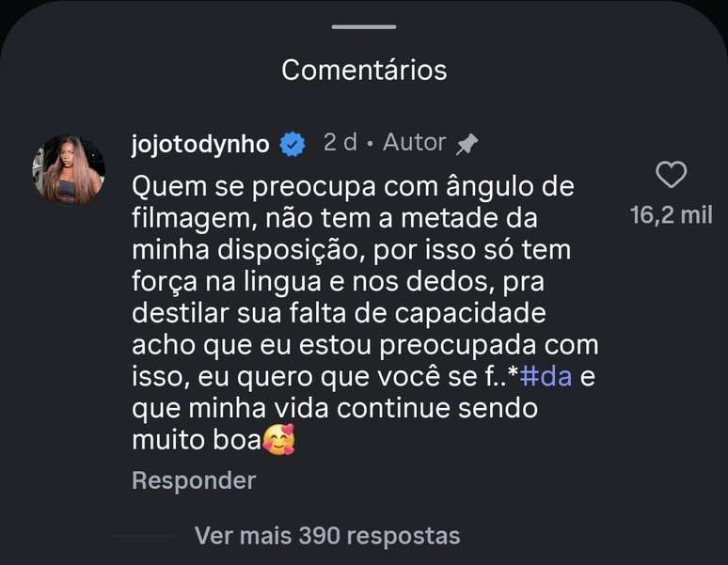728x565 pixels.
Task: Click the Autor label
Action: [414, 143]
